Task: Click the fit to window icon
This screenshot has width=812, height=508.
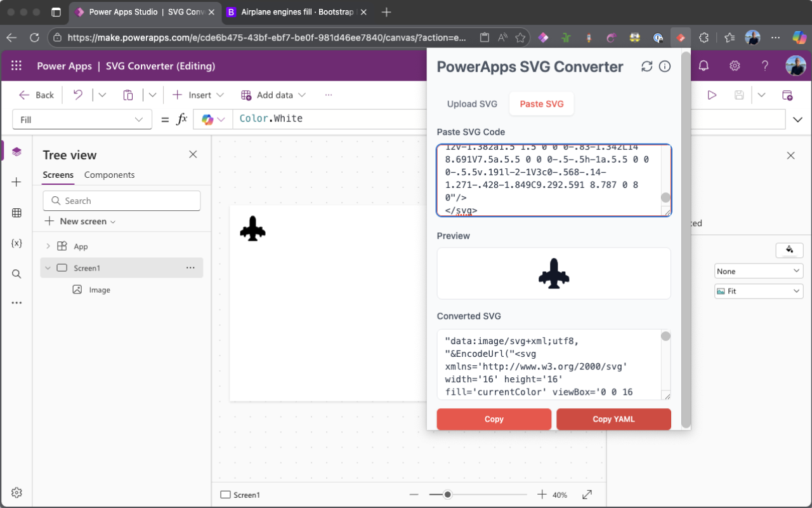Action: 587,495
